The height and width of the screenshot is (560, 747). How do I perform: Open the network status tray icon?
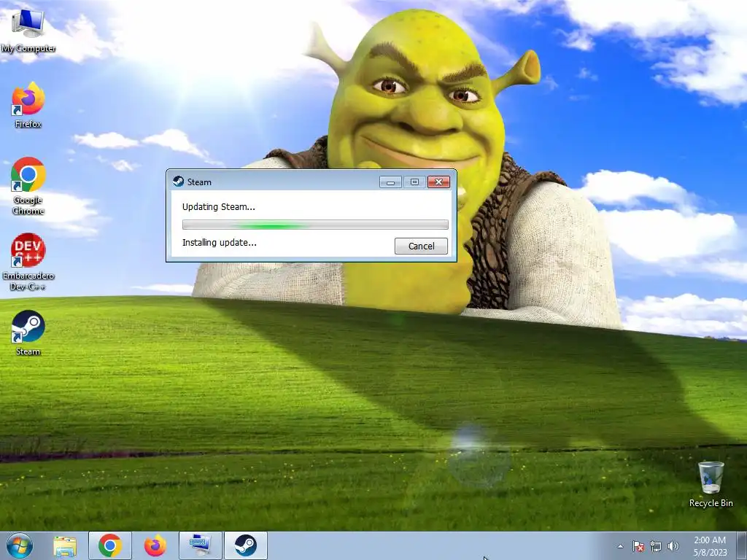point(656,546)
